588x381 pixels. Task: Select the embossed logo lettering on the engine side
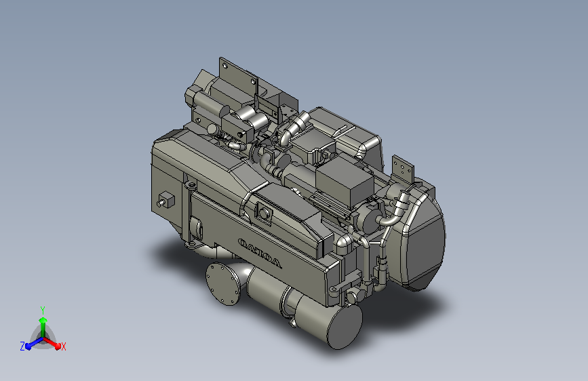point(260,253)
